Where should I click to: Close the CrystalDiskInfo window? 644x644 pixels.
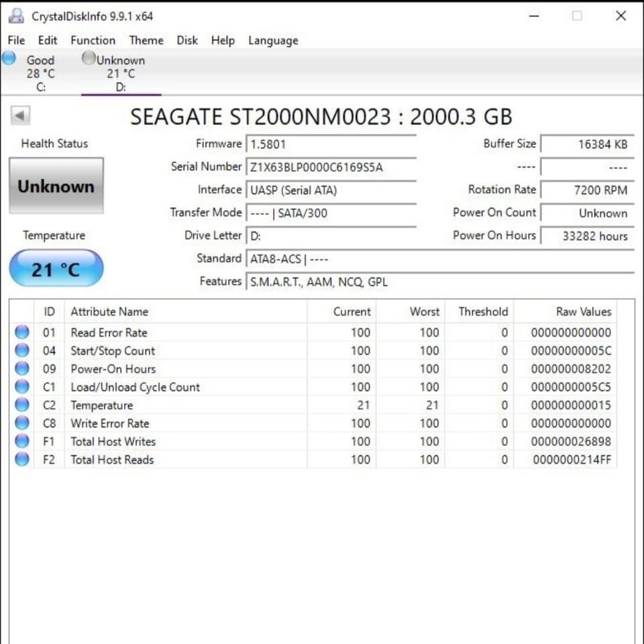[621, 16]
